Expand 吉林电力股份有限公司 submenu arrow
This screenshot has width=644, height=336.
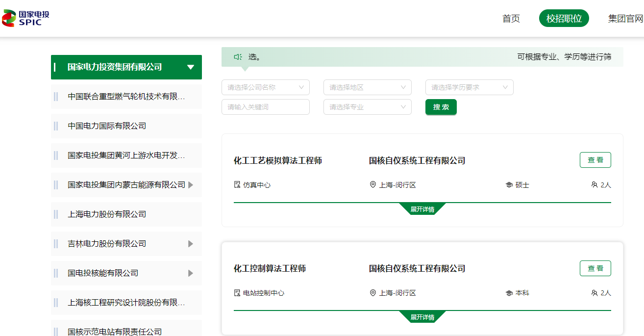click(191, 244)
